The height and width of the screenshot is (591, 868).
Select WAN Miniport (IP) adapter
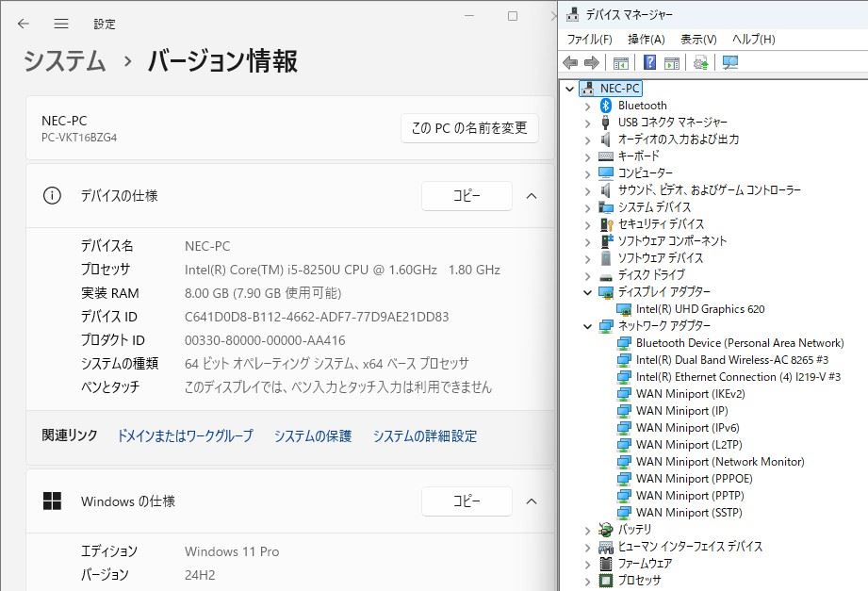click(682, 411)
